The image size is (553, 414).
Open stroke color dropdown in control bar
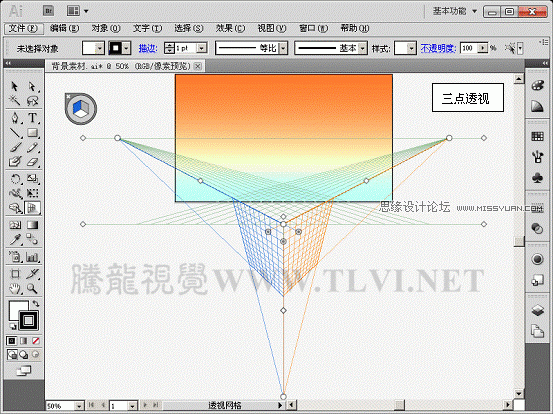point(127,48)
